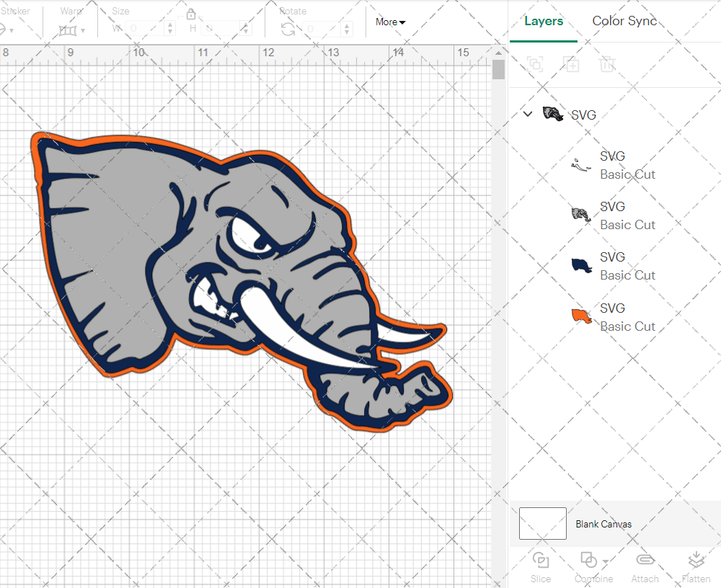The height and width of the screenshot is (588, 721).
Task: Open the More dropdown
Action: tap(389, 22)
